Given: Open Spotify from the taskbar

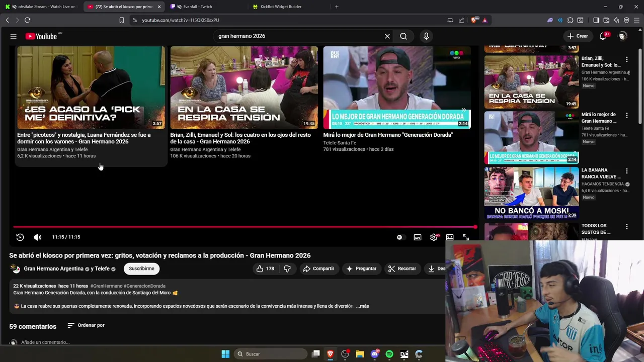Looking at the screenshot, I should point(389,354).
